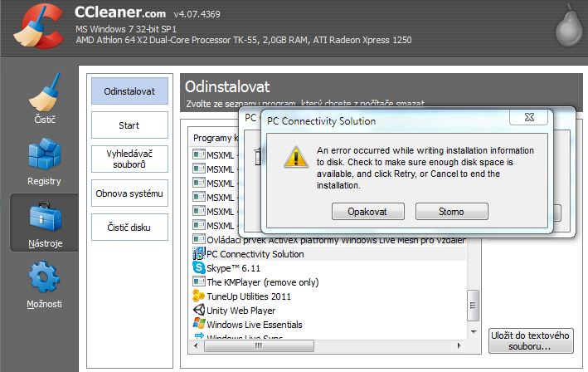Open the Obnova systému tab
Viewport: 588px width, 372px height.
(129, 193)
